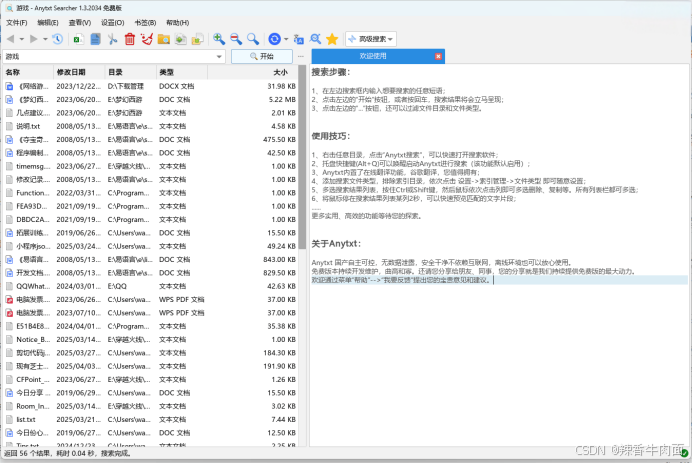The image size is (692, 464).
Task: Select the FEA93D result row
Action: pos(150,206)
